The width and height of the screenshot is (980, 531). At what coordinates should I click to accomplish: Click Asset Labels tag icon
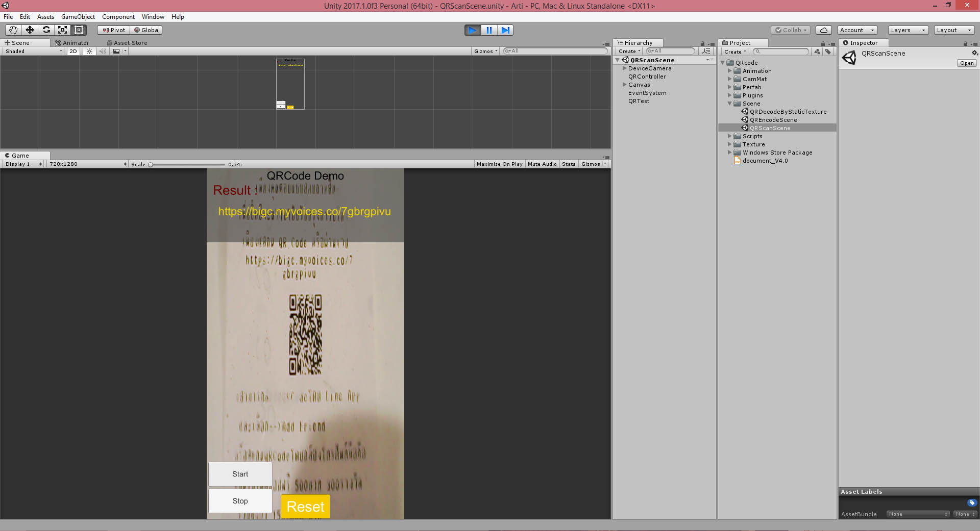[x=972, y=503]
